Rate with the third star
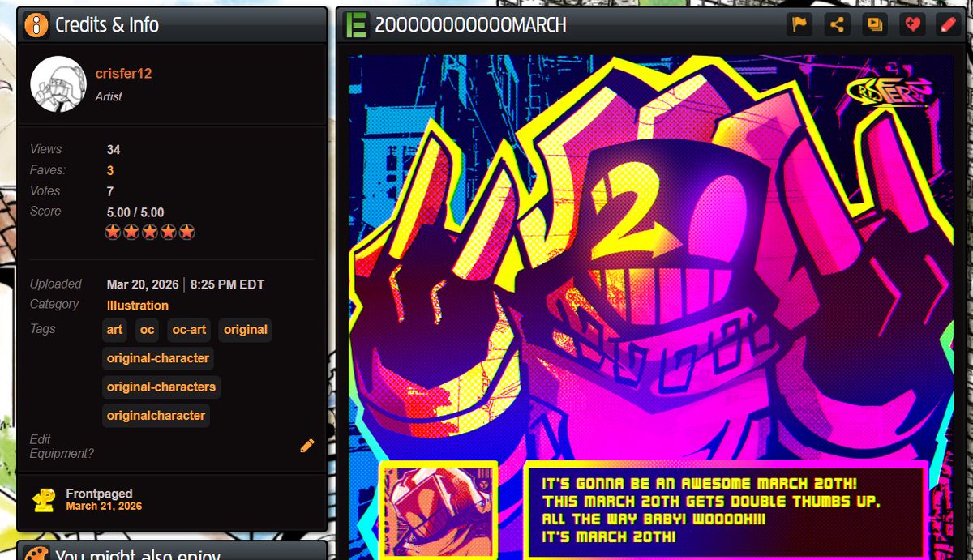The width and height of the screenshot is (973, 560). pyautogui.click(x=151, y=233)
